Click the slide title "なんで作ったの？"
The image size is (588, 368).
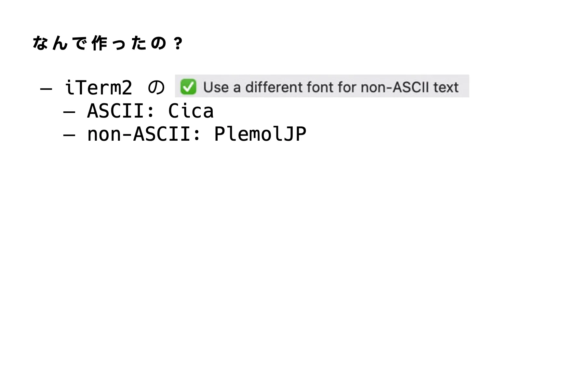pos(108,43)
